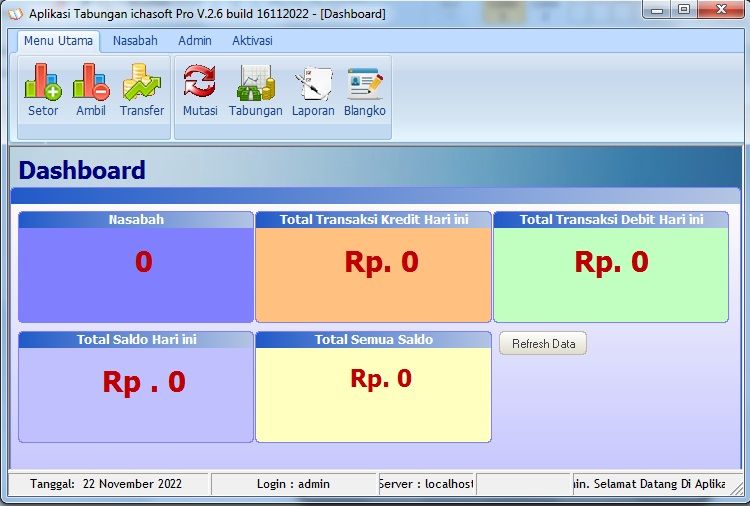
Task: Switch to the Nasabah tab
Action: pos(135,41)
